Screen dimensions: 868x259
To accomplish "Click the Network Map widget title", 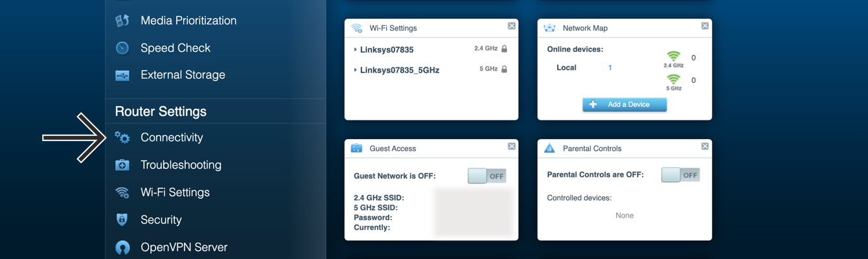I will 585,28.
